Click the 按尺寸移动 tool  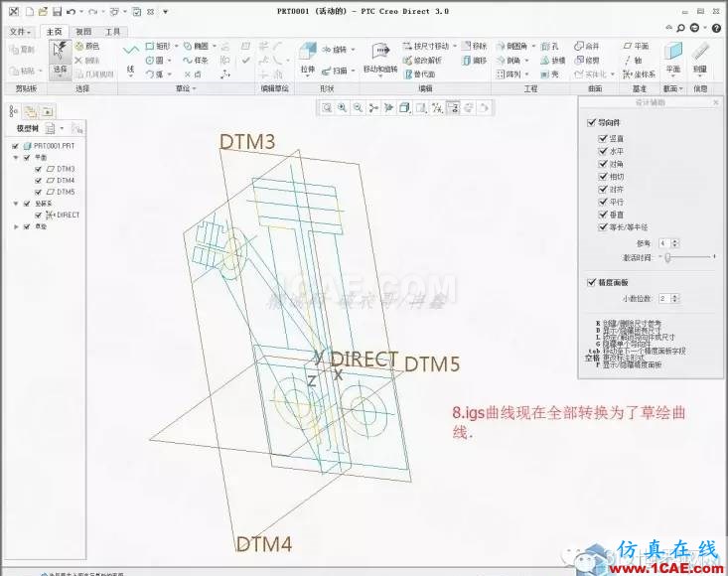point(426,46)
